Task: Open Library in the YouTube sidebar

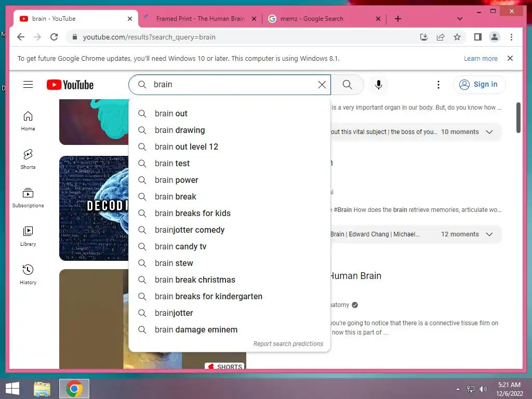Action: pos(28,236)
